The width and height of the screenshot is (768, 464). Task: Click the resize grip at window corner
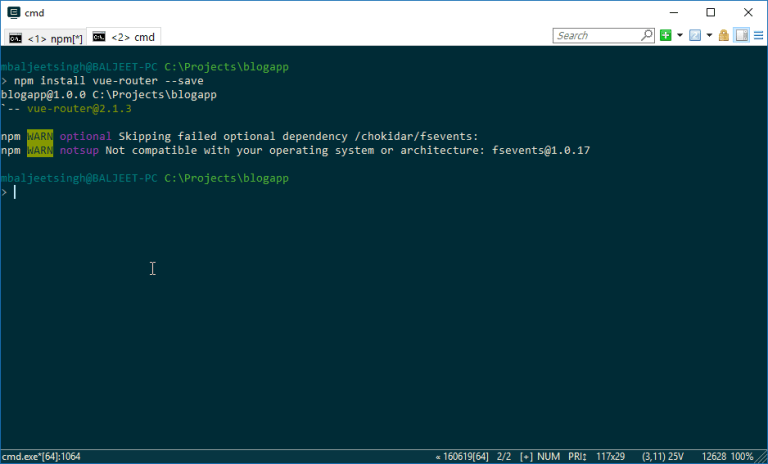(762, 458)
